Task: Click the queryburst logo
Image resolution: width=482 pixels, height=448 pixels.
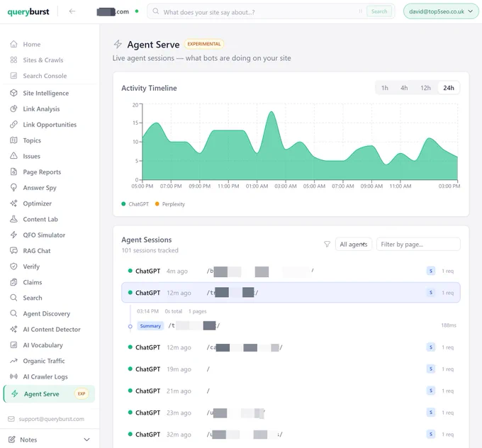Action: coord(28,11)
